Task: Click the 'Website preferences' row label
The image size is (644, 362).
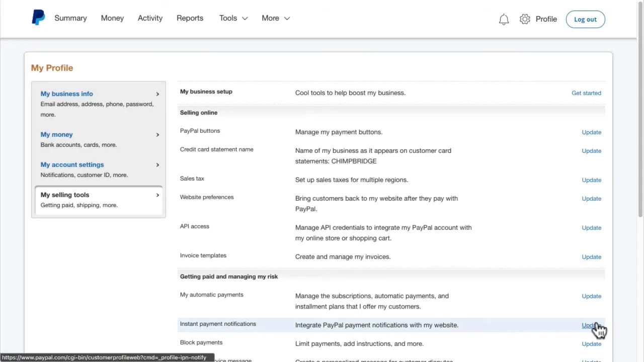Action: pyautogui.click(x=207, y=197)
